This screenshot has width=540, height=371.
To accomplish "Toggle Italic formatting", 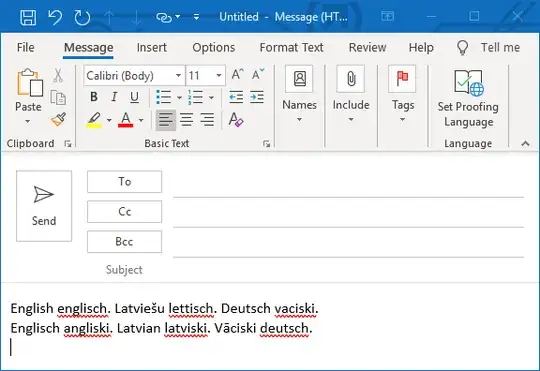I will tap(114, 97).
